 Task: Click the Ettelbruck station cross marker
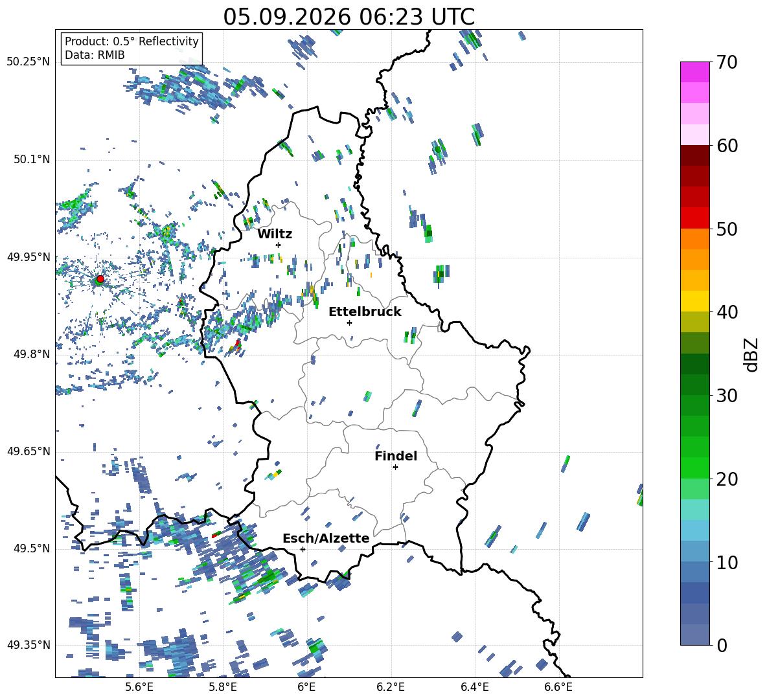(x=349, y=322)
